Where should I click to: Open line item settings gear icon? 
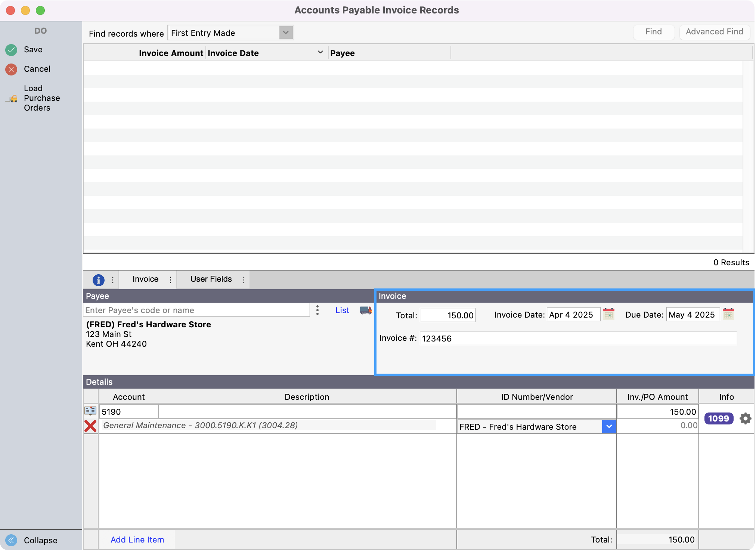coord(745,418)
